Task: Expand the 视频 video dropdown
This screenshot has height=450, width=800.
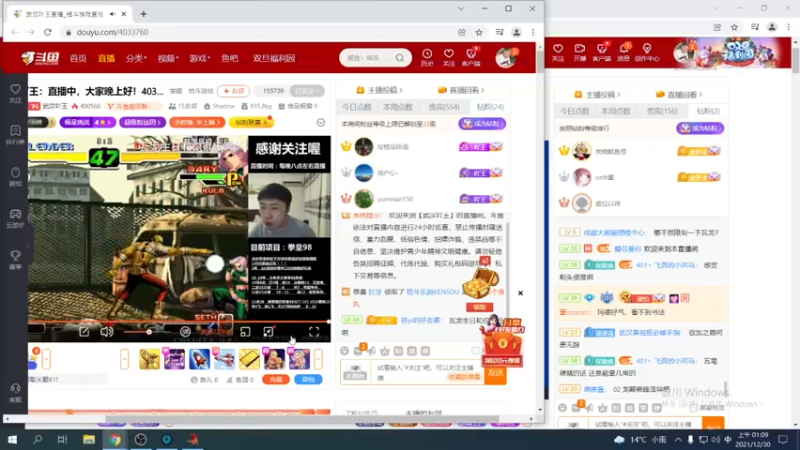Action: click(x=167, y=58)
